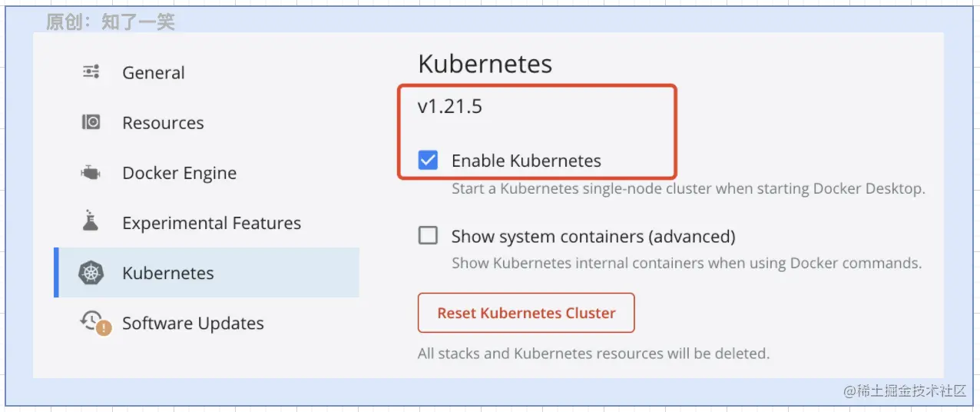Click the v1.21.5 version text

(x=450, y=106)
